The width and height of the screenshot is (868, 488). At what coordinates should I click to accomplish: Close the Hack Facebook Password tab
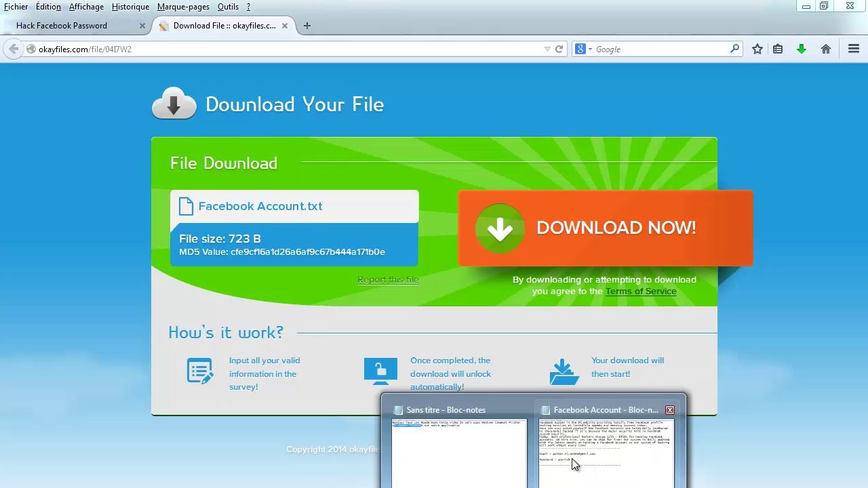[x=142, y=26]
